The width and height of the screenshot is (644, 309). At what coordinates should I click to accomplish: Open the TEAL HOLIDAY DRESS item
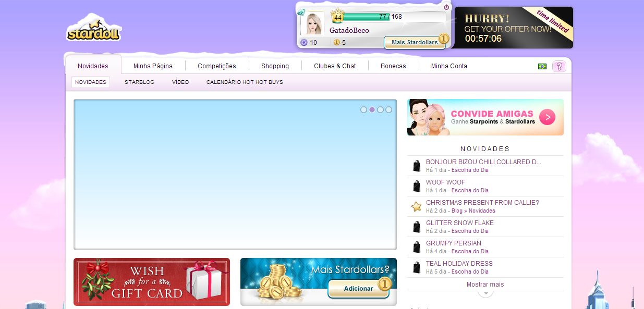(x=459, y=264)
